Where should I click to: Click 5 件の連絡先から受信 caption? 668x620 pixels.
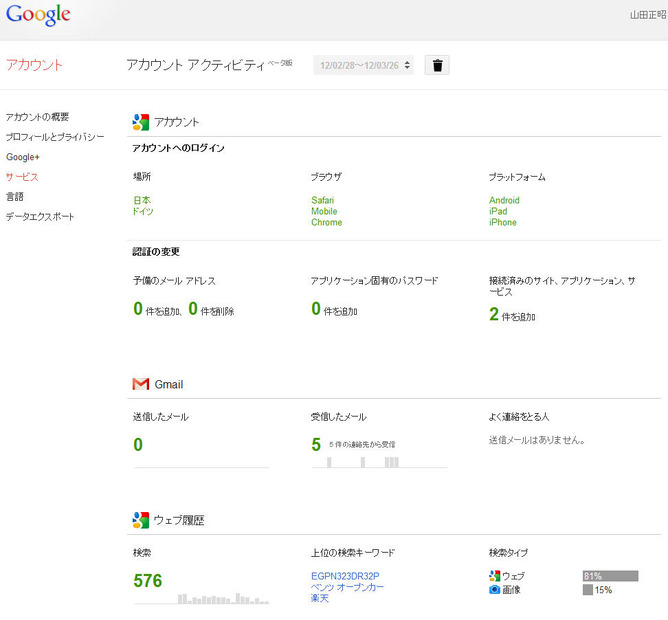click(362, 444)
